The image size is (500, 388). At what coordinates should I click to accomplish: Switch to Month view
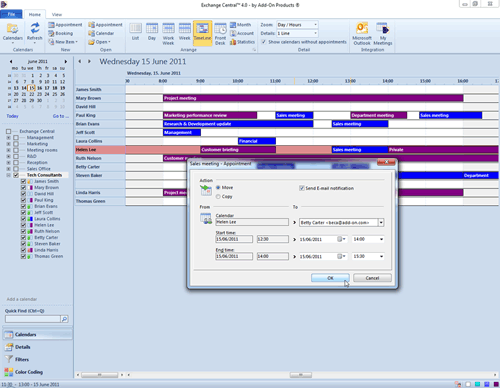pos(240,25)
